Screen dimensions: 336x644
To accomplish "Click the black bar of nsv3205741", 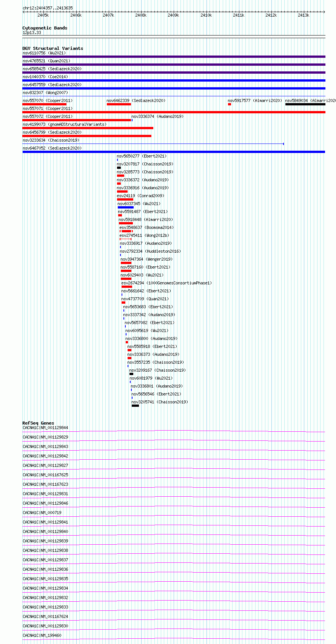I will [135, 406].
